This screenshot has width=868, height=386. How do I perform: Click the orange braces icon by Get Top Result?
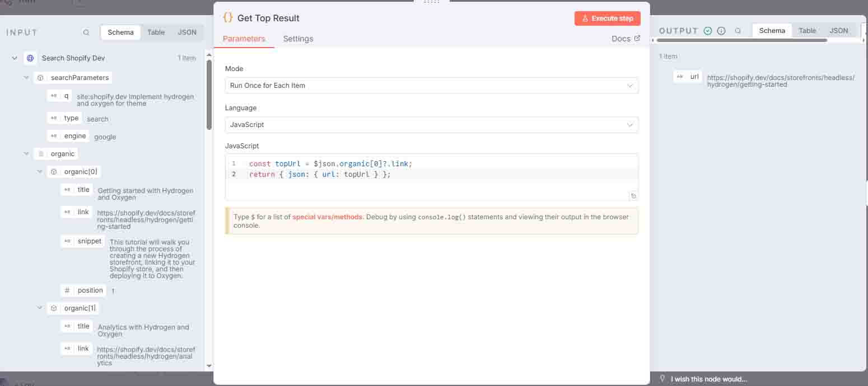pyautogui.click(x=228, y=18)
